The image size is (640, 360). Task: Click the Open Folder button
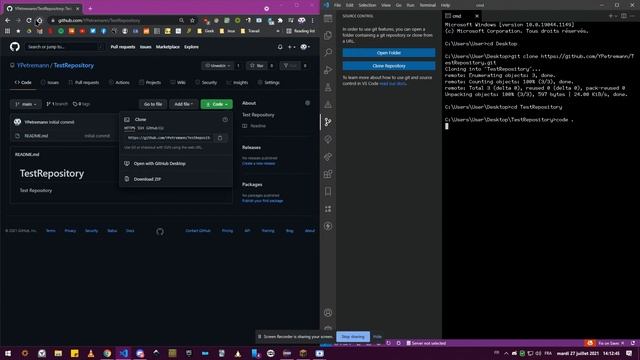tap(389, 53)
